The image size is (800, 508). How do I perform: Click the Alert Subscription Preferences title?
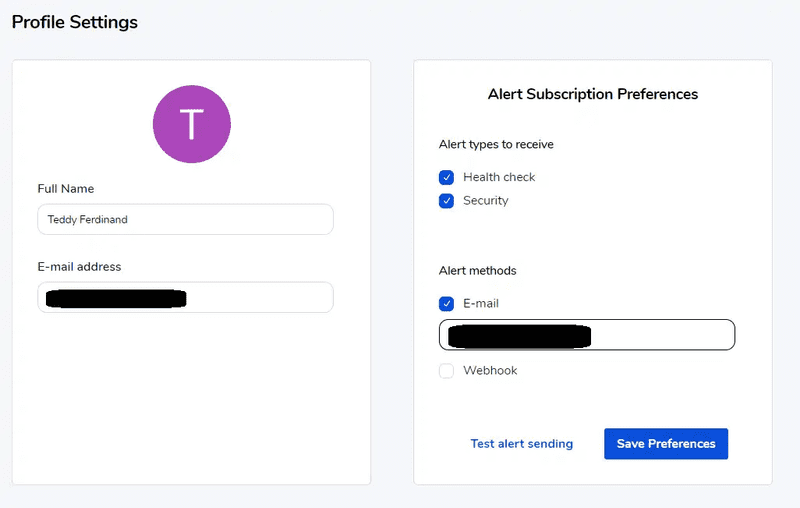593,94
